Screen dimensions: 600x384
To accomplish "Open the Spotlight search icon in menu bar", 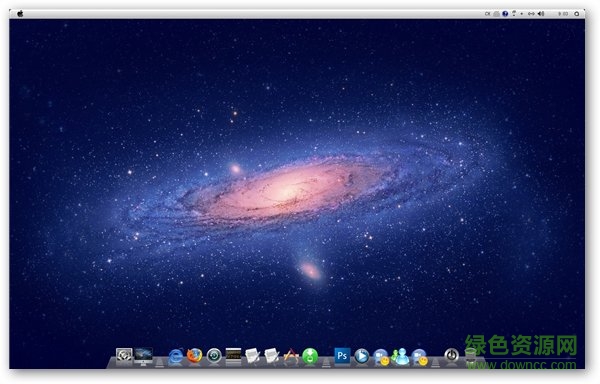I will click(577, 14).
